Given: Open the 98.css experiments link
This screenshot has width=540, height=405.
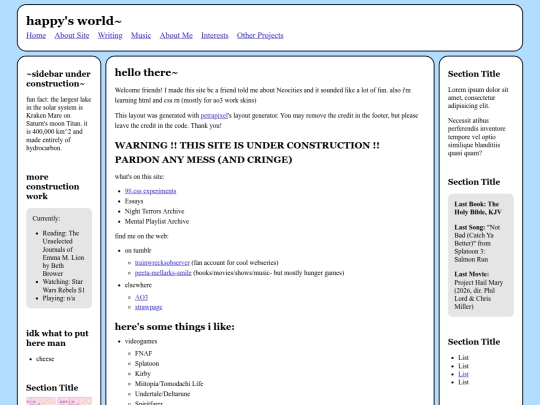Looking at the screenshot, I should coord(150,191).
